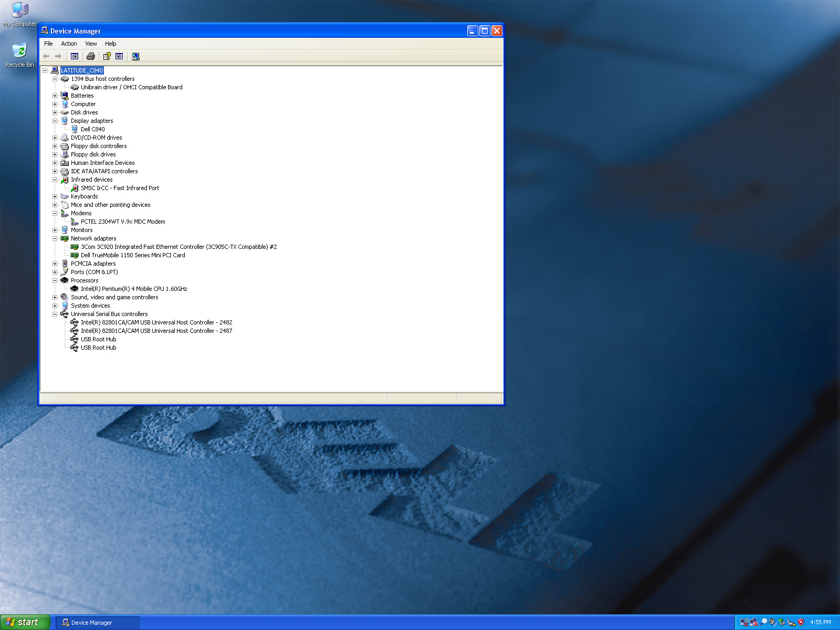Click the Windows start button
The height and width of the screenshot is (630, 840).
point(25,622)
